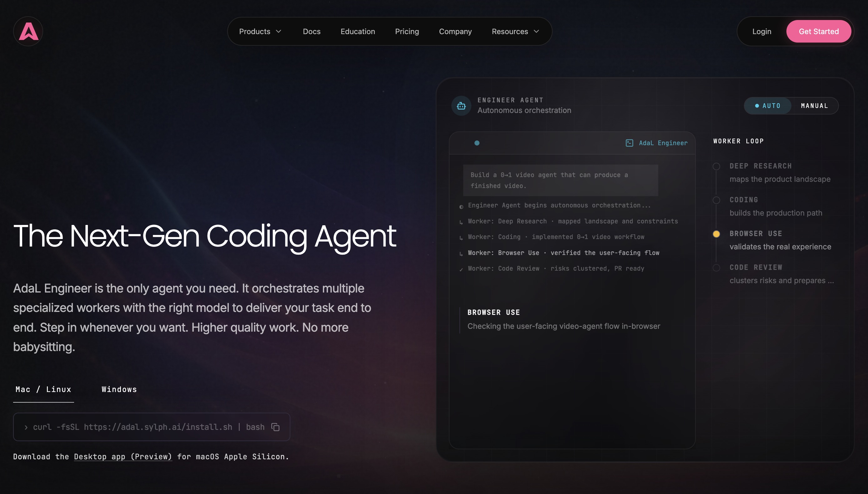The width and height of the screenshot is (868, 494).
Task: Click the ENGINEER AGENT title above 'Autonomous orchestration'
Action: click(x=510, y=100)
